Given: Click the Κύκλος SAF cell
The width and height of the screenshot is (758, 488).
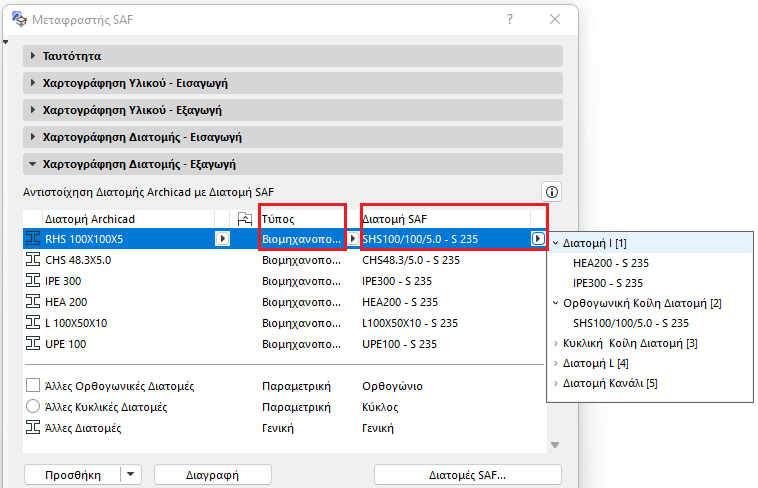Looking at the screenshot, I should pos(380,407).
